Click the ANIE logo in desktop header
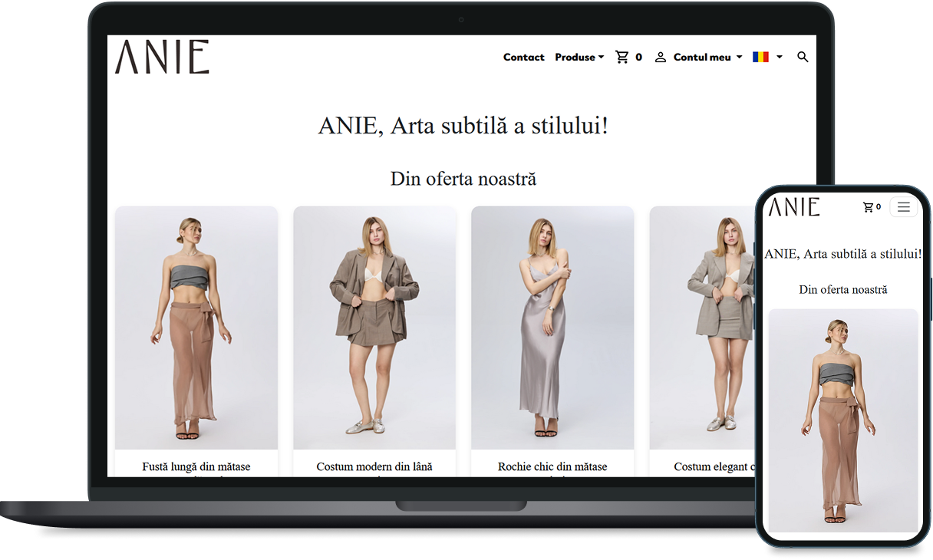The image size is (933, 560). 162,58
